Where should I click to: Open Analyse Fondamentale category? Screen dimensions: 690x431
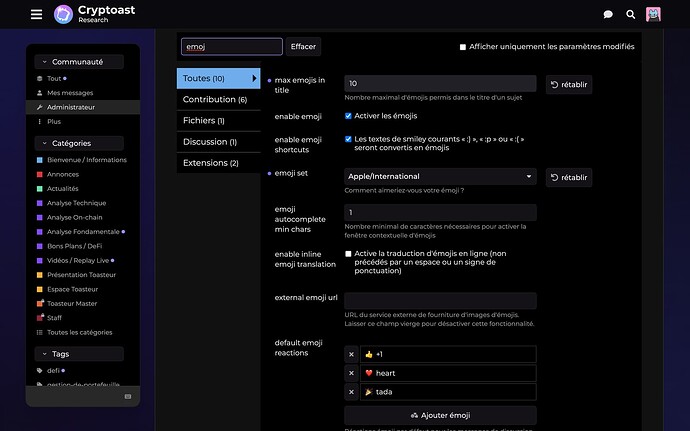tap(83, 232)
